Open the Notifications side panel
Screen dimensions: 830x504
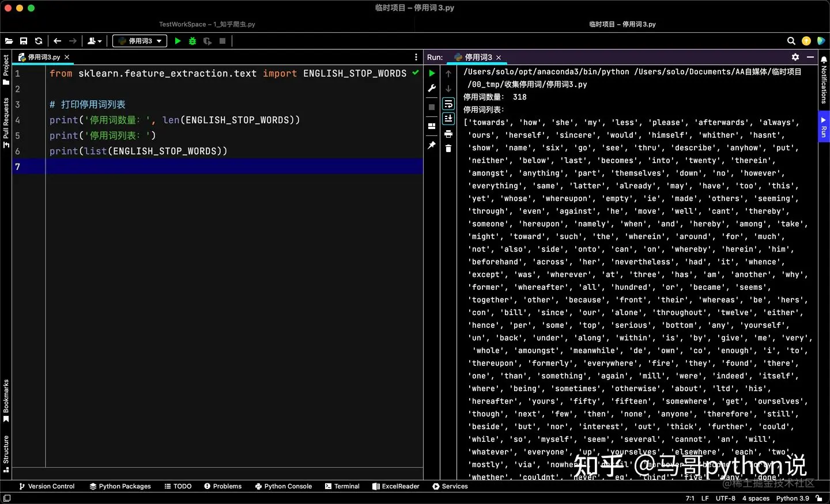824,80
